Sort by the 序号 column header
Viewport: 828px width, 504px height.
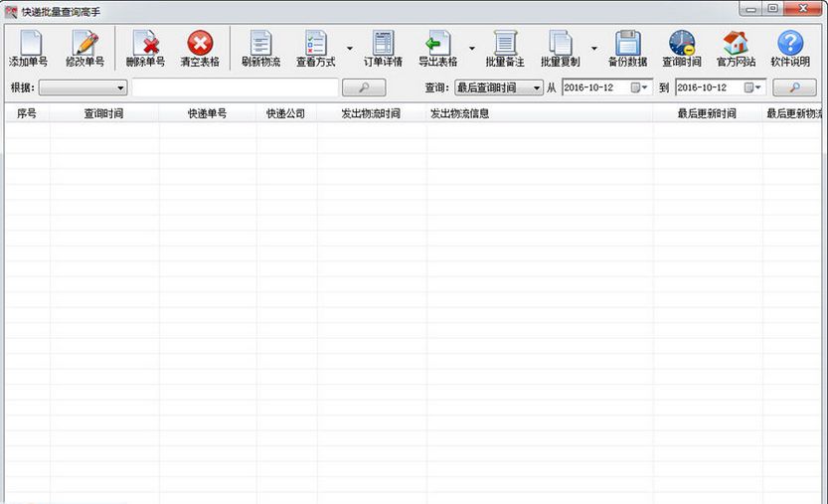(27, 113)
